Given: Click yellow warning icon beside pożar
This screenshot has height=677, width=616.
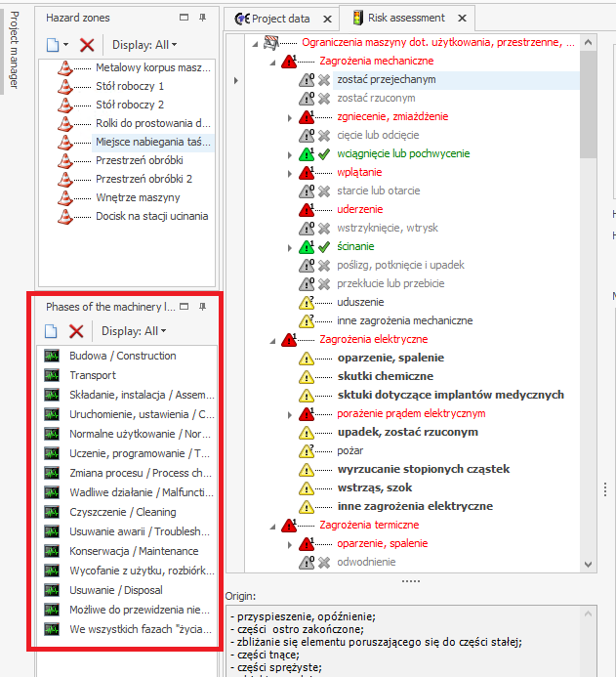Looking at the screenshot, I should click(x=307, y=450).
